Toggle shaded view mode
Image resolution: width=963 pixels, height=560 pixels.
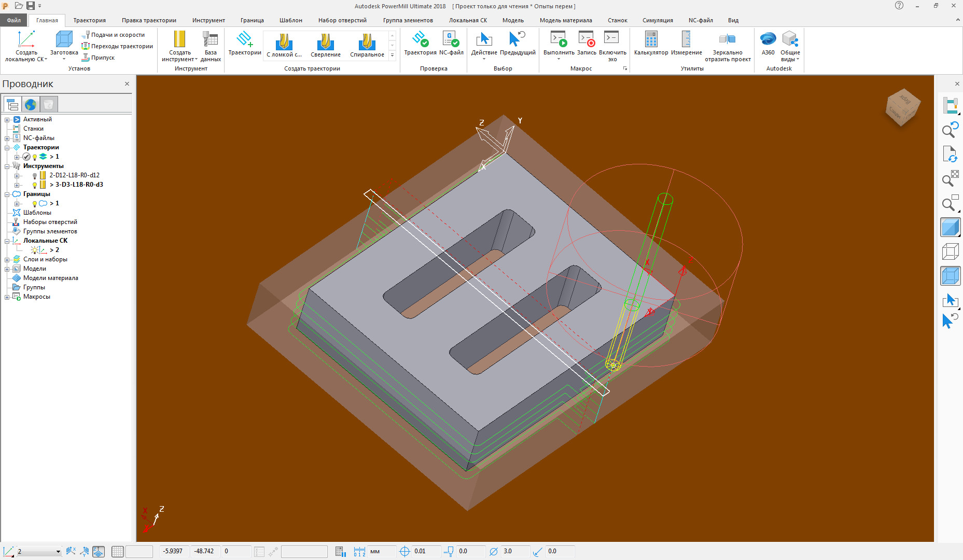click(x=950, y=227)
